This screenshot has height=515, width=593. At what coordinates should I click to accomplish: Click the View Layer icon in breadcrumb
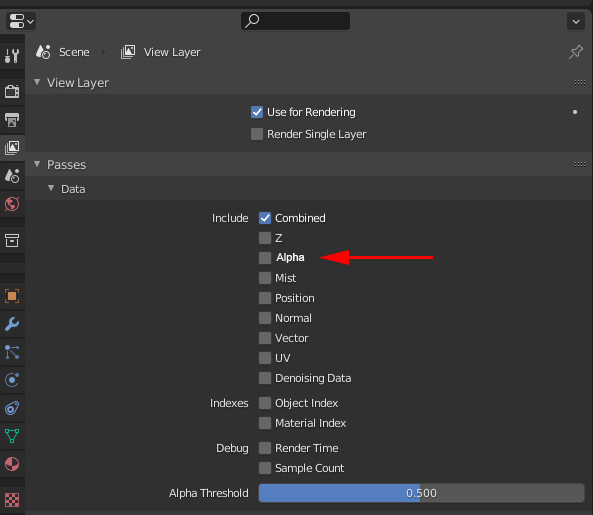[x=128, y=52]
